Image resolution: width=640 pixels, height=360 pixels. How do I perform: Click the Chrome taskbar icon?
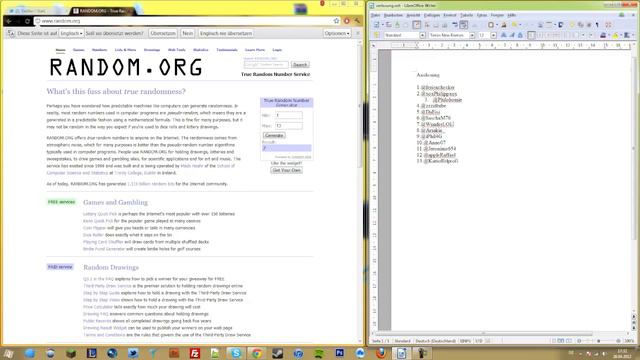click(x=256, y=353)
